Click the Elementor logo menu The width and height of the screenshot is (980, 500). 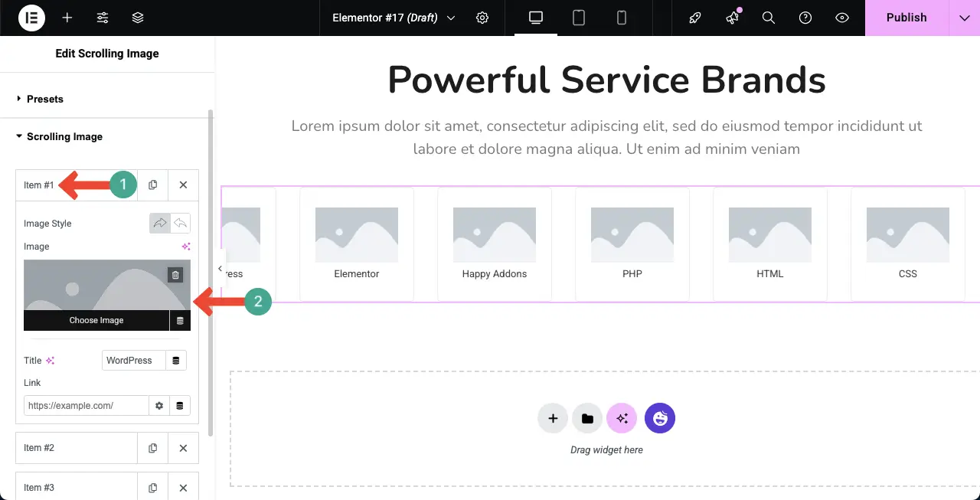tap(31, 18)
